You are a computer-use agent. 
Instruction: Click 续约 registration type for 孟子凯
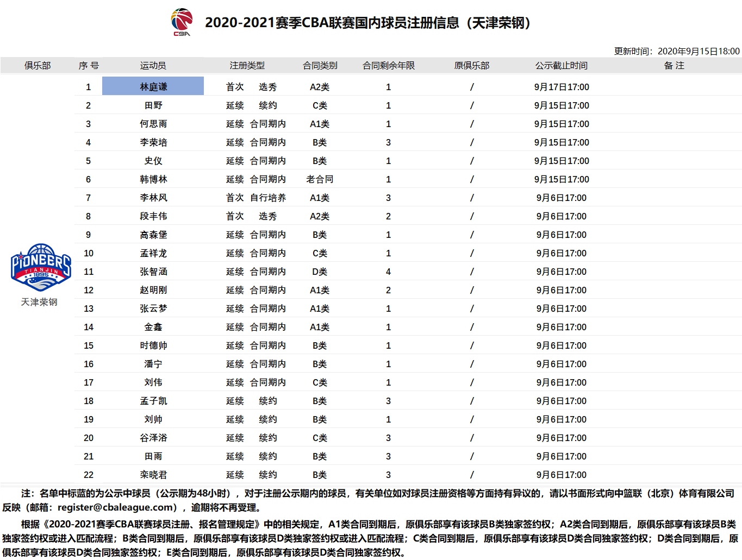268,401
